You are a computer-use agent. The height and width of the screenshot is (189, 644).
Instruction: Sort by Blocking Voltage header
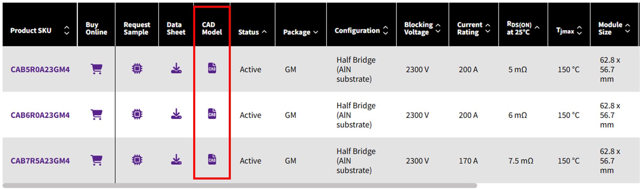pos(438,28)
